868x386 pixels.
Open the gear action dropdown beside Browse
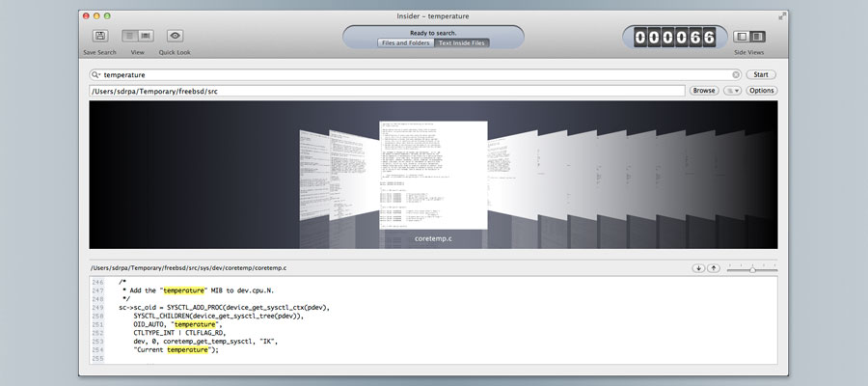click(732, 91)
